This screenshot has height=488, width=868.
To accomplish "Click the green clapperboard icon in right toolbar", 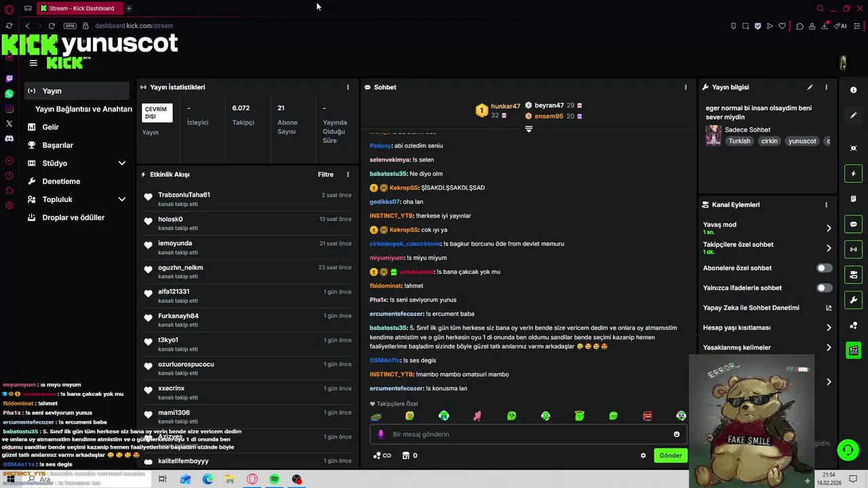I will (853, 350).
